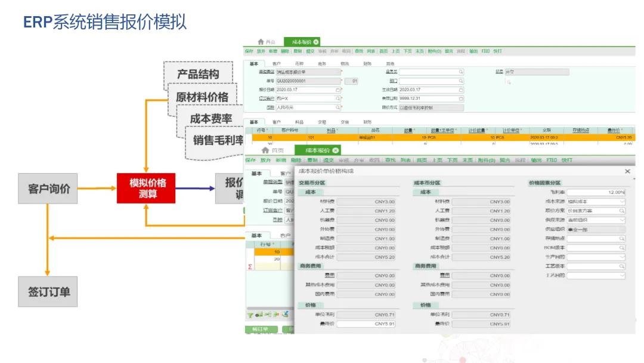The image size is (644, 363).
Task: Click the search icon in the 存储地点 field
Action: click(x=622, y=238)
